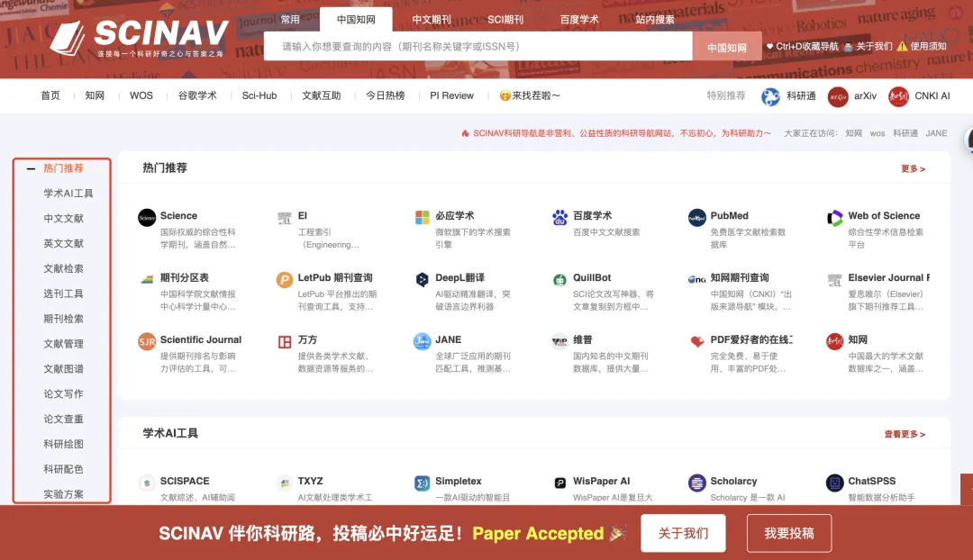Select the SCI期刊 search tab
The height and width of the screenshot is (560, 973).
pos(505,19)
